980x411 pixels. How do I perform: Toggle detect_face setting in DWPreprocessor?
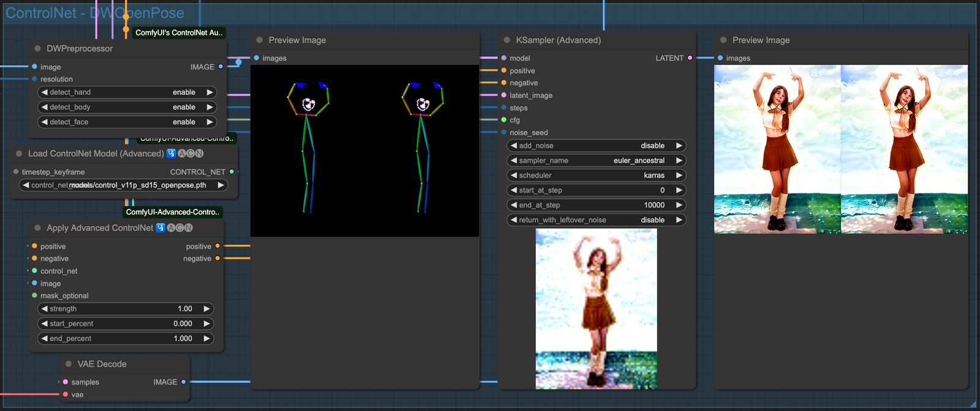127,122
